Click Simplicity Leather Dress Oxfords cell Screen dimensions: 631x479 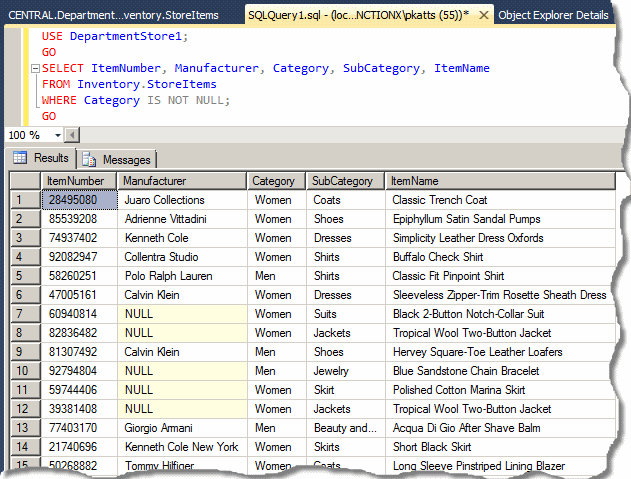point(500,237)
